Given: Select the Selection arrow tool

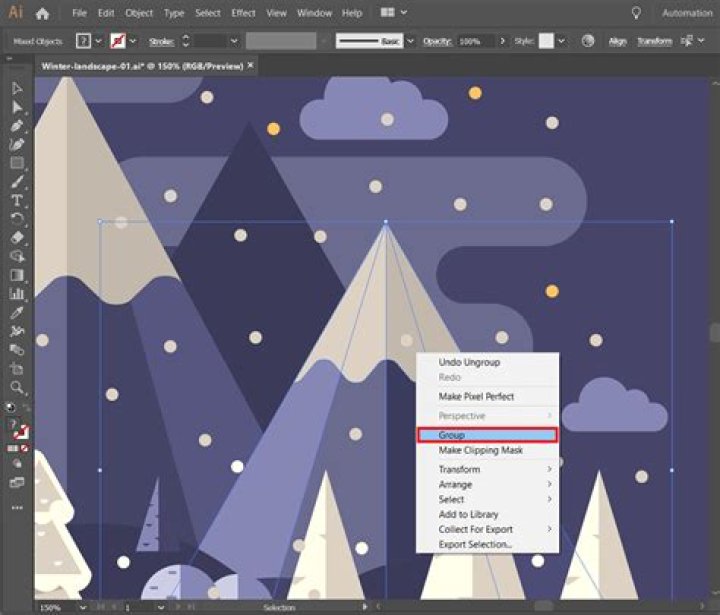Looking at the screenshot, I should coord(17,89).
